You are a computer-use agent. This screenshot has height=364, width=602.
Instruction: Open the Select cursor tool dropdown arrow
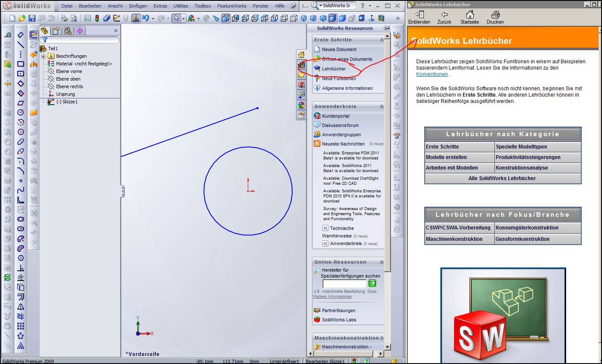pyautogui.click(x=184, y=19)
